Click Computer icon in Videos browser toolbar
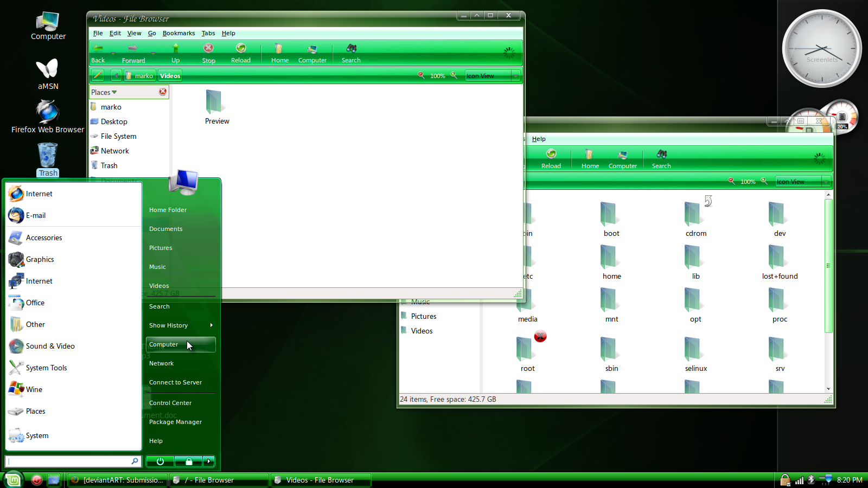 (x=312, y=49)
